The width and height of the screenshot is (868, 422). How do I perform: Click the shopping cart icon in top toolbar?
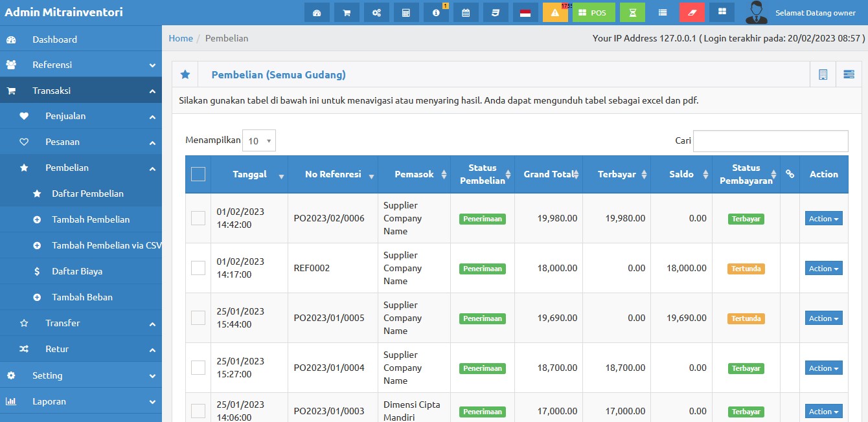pyautogui.click(x=347, y=13)
